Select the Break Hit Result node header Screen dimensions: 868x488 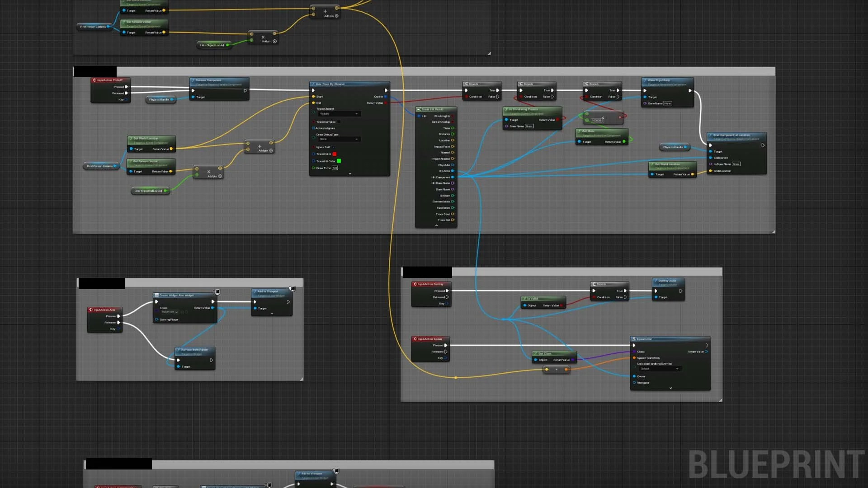tap(436, 109)
